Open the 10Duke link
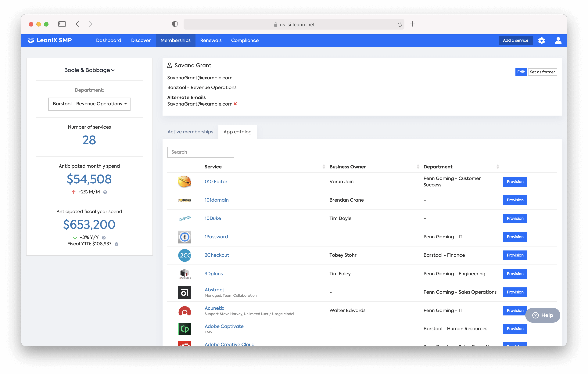Viewport: 588px width, 374px height. tap(213, 218)
